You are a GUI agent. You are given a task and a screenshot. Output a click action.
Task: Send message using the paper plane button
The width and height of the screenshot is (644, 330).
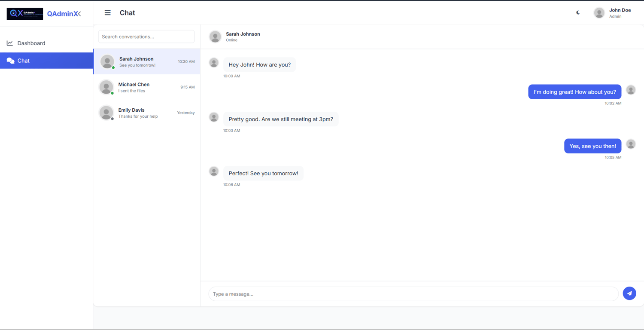pos(629,293)
